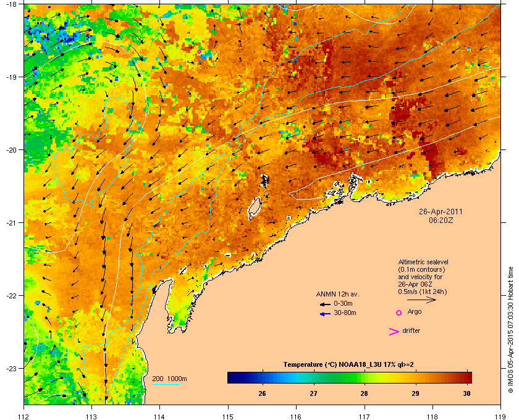Image resolution: width=519 pixels, height=420 pixels.
Task: Click latitude axis label -20
Action: (11, 150)
